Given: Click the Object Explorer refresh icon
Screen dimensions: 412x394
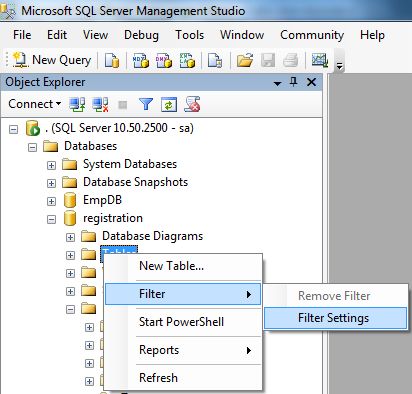Looking at the screenshot, I should click(169, 104).
